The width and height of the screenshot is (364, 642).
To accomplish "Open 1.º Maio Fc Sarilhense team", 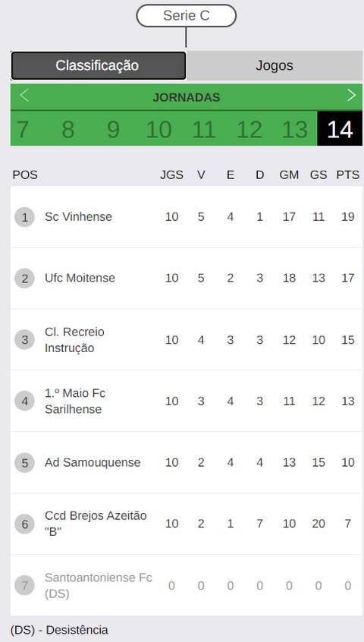I will click(x=75, y=401).
